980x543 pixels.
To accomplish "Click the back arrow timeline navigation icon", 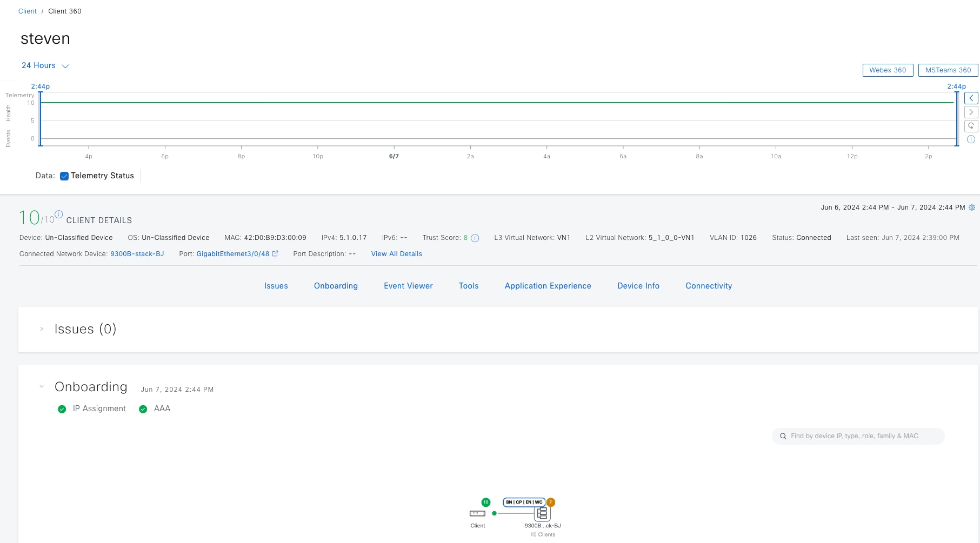I will 971,98.
